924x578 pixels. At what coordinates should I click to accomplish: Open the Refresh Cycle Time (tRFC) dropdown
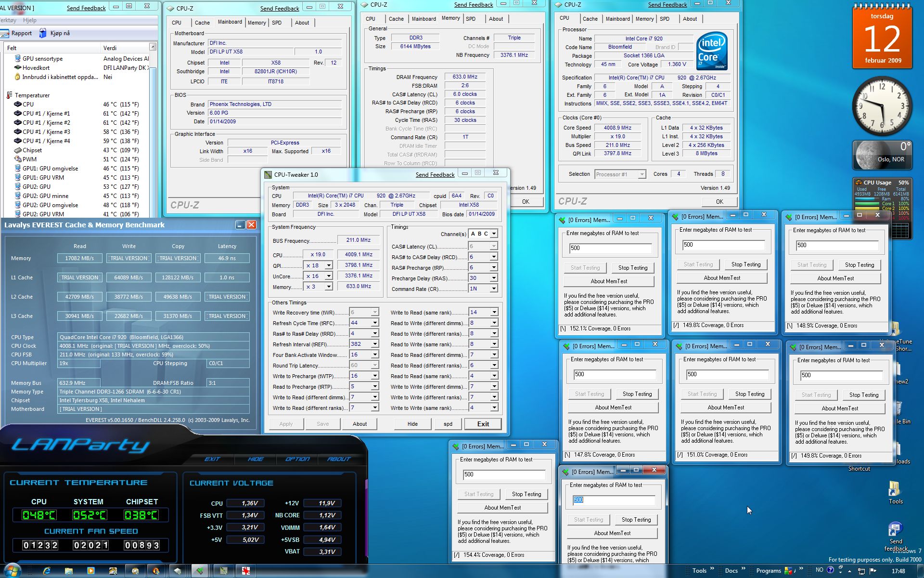point(374,323)
